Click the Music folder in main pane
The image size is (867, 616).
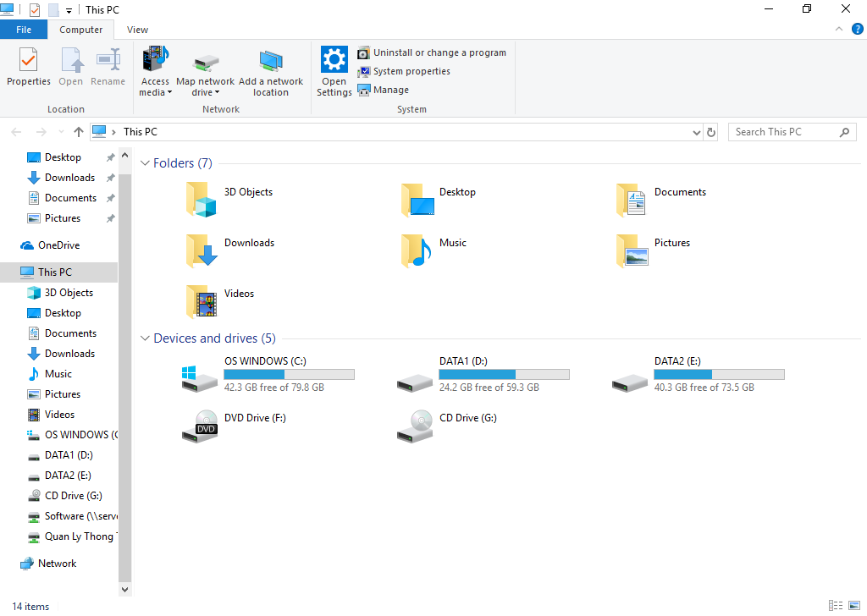[417, 250]
